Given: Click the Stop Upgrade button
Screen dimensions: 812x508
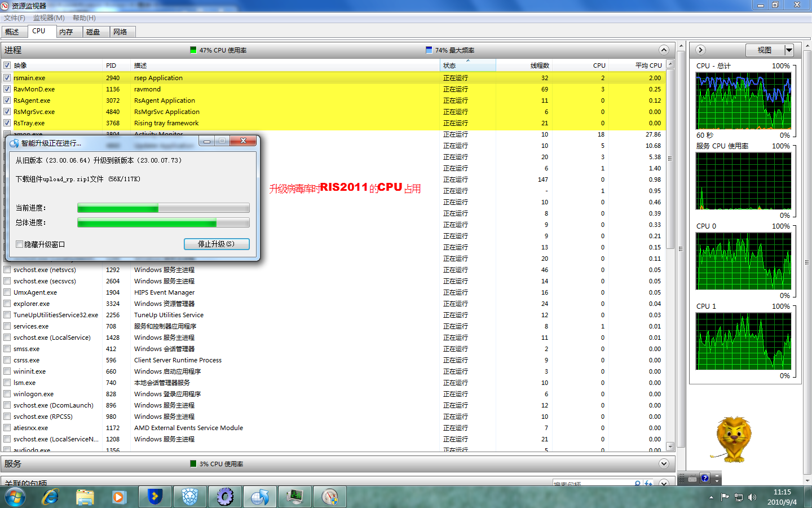Looking at the screenshot, I should 217,244.
